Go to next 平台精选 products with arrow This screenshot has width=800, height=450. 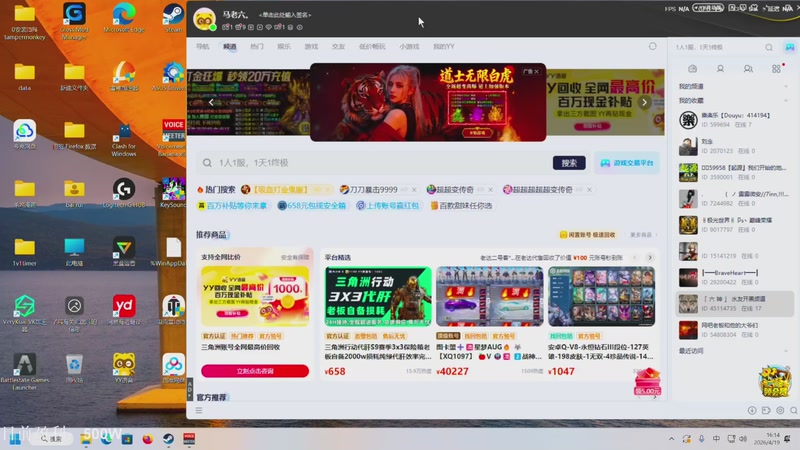click(649, 258)
